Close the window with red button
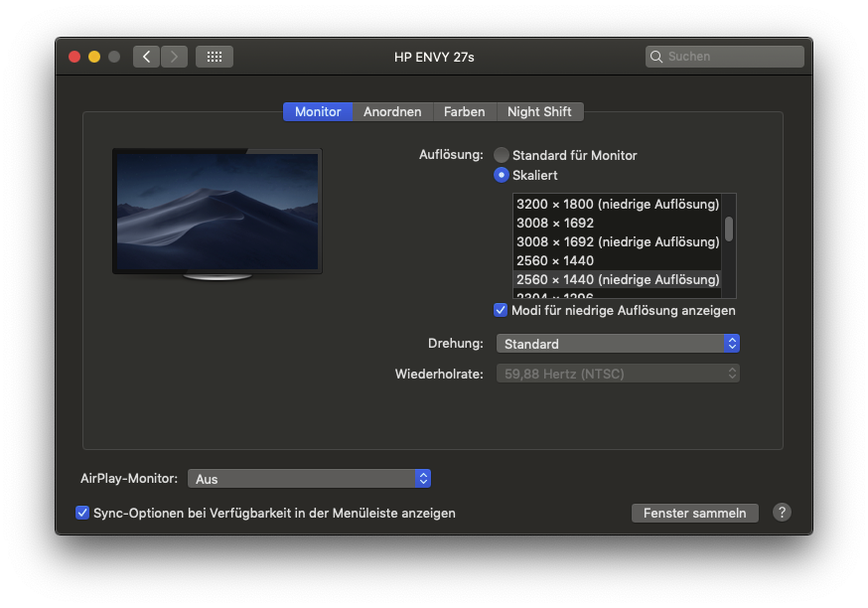This screenshot has width=868, height=608. (x=74, y=57)
